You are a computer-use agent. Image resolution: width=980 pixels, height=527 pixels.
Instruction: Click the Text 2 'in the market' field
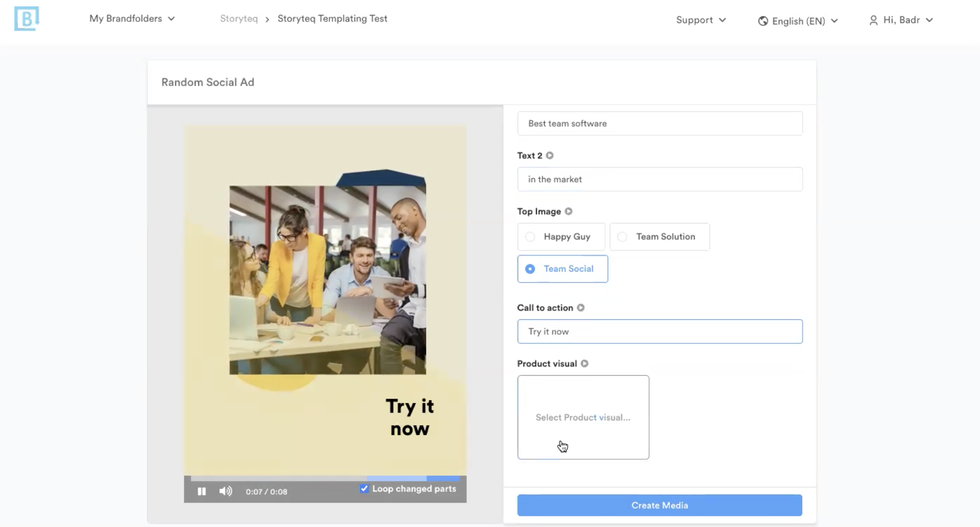pyautogui.click(x=660, y=180)
